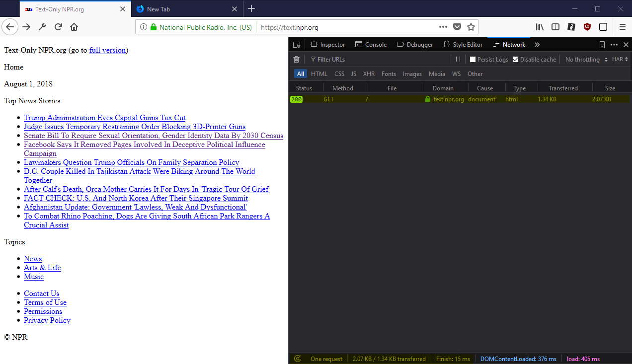Click the green secure connection padlock in address bar
The image size is (632, 364).
[154, 27]
